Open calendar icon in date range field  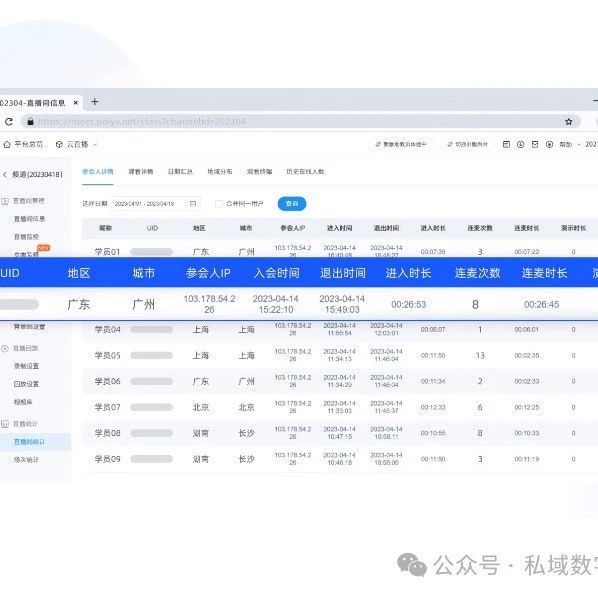193,204
